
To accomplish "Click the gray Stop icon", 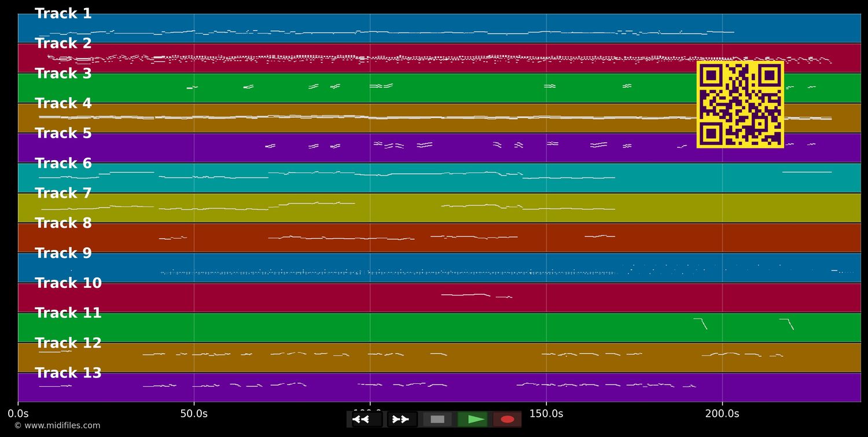I will 437,419.
